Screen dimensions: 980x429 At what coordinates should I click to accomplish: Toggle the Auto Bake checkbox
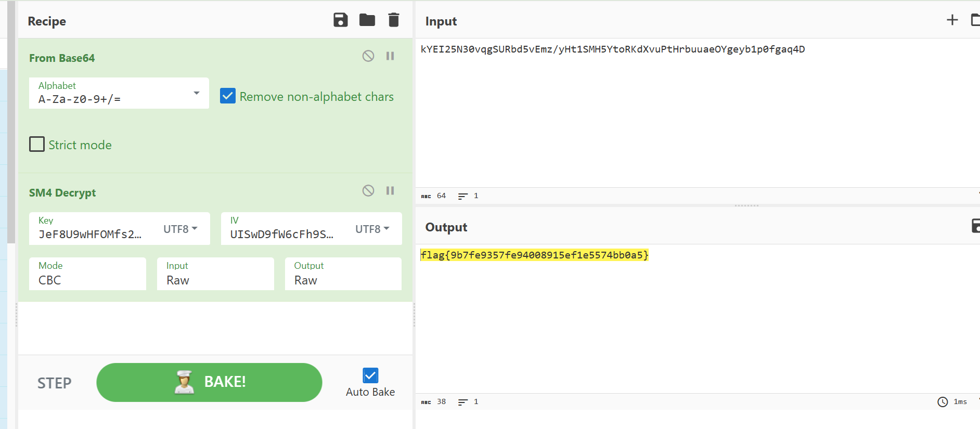370,375
